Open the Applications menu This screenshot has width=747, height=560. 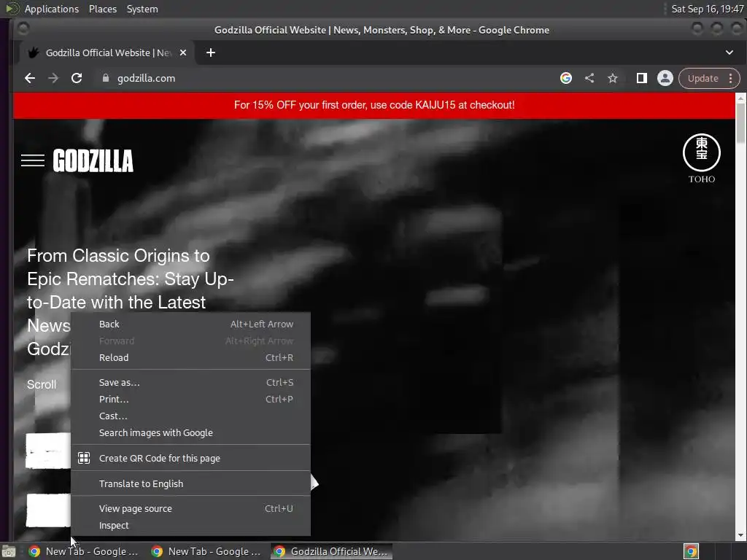tap(52, 9)
